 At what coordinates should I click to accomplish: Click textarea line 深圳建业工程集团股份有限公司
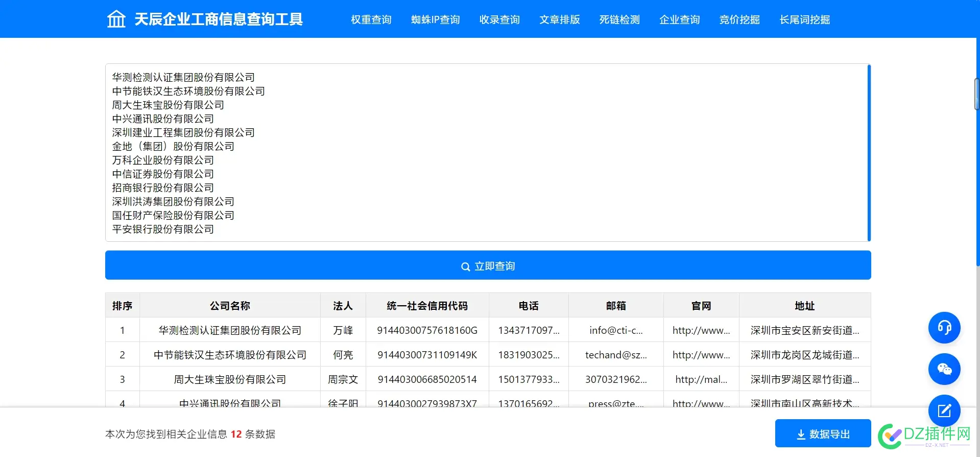click(183, 132)
